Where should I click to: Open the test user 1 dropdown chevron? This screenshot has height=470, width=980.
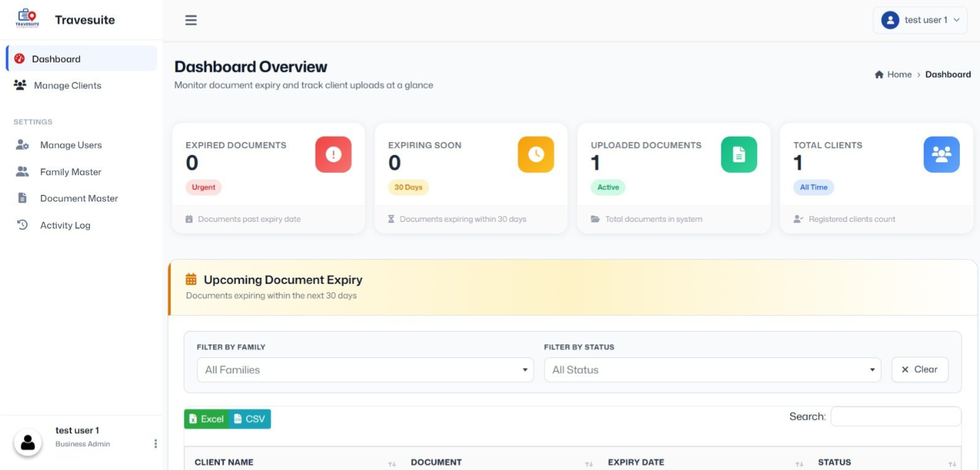[957, 20]
